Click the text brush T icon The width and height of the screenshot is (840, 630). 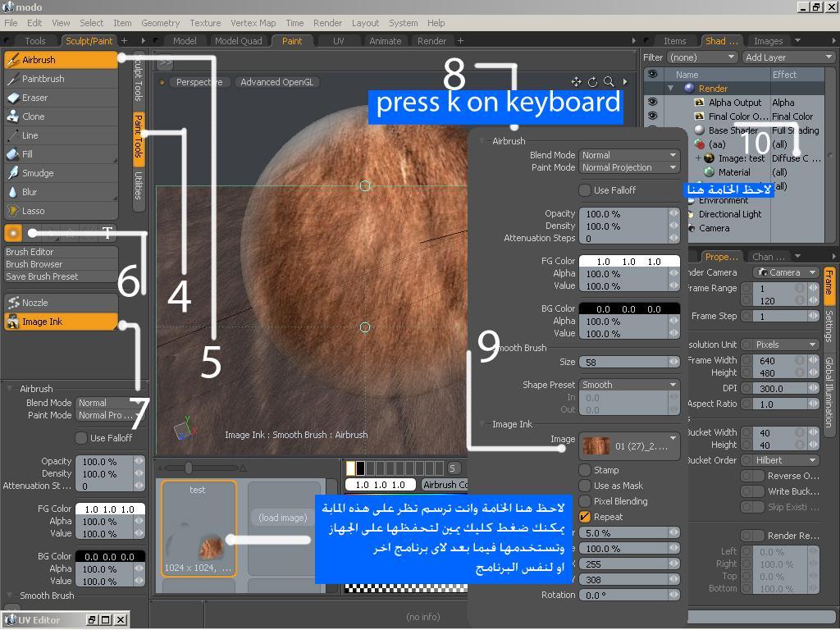tap(107, 233)
